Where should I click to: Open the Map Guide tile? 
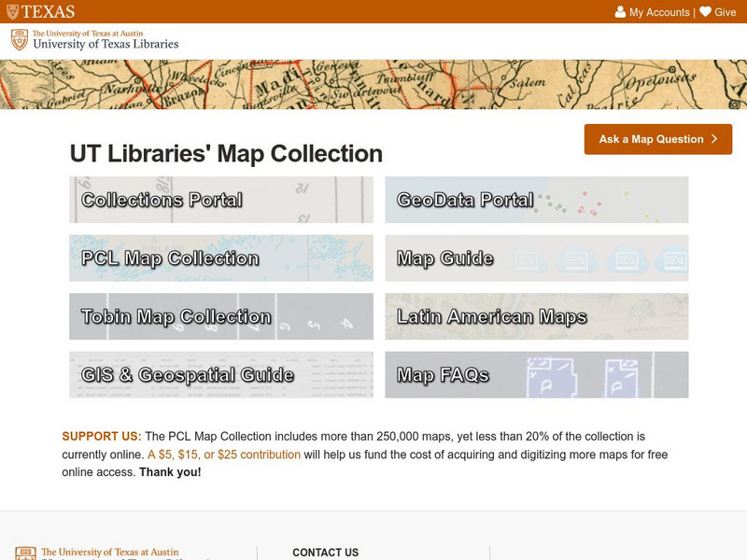click(536, 259)
